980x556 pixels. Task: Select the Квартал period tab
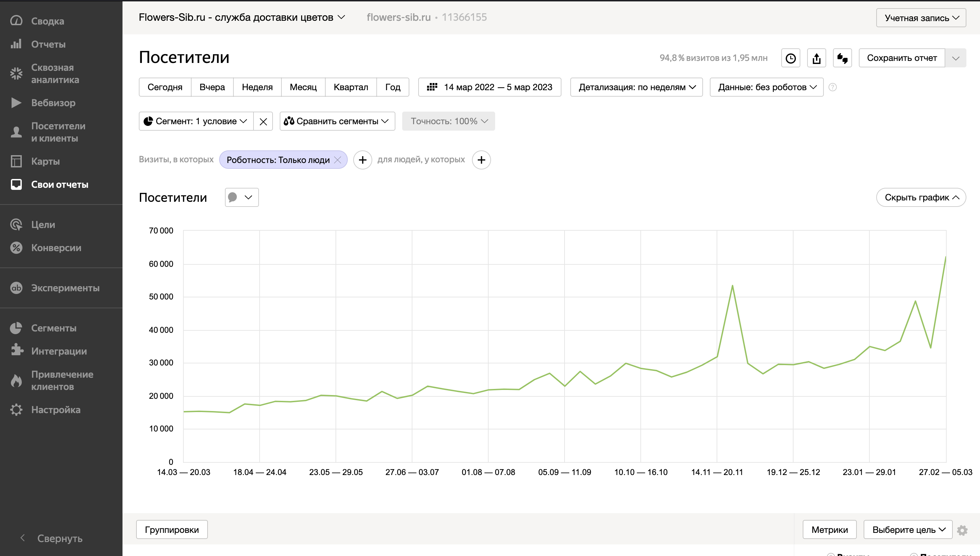(350, 87)
